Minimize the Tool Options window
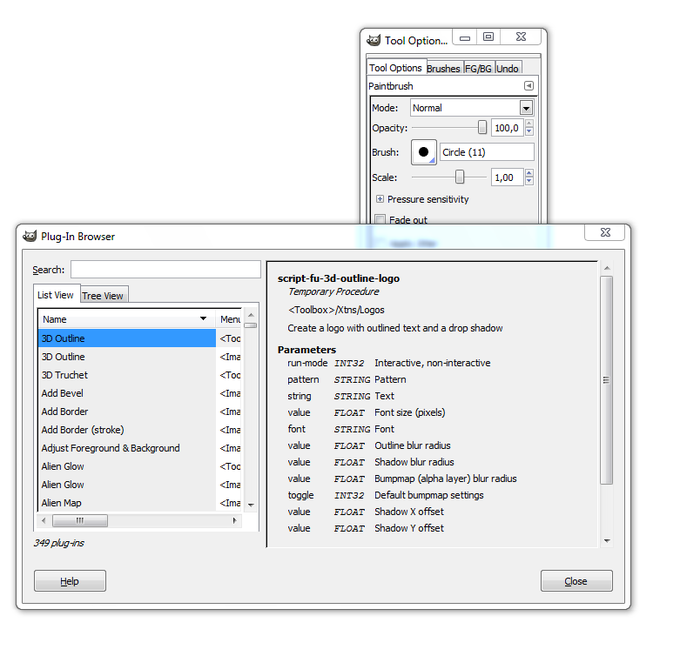The width and height of the screenshot is (680, 656). 465,37
